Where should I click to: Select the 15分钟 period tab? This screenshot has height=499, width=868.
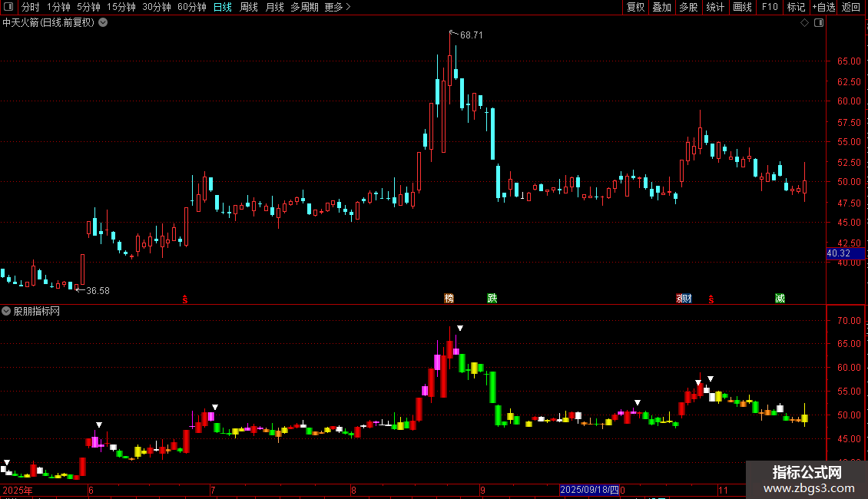pyautogui.click(x=121, y=7)
